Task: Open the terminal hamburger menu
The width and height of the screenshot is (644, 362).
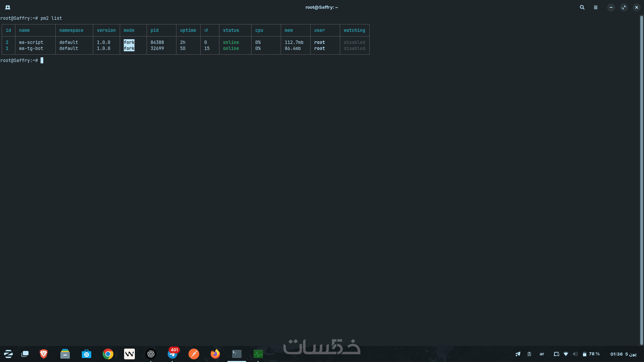Action: coord(596,7)
